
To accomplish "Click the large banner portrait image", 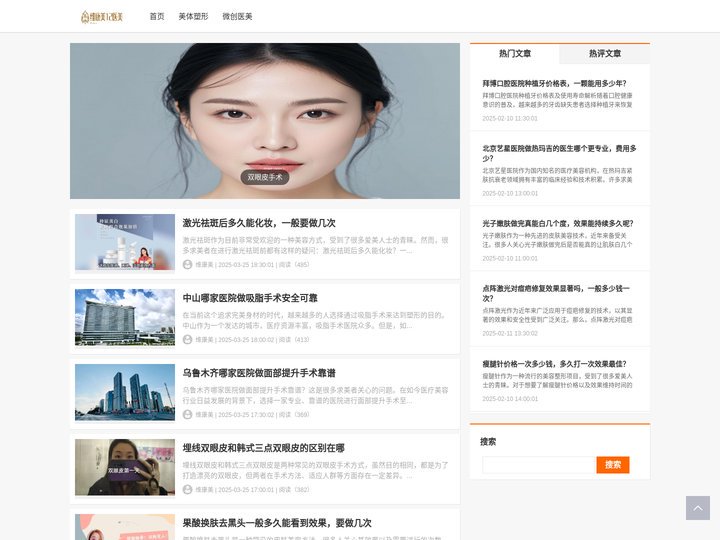I will tap(264, 121).
